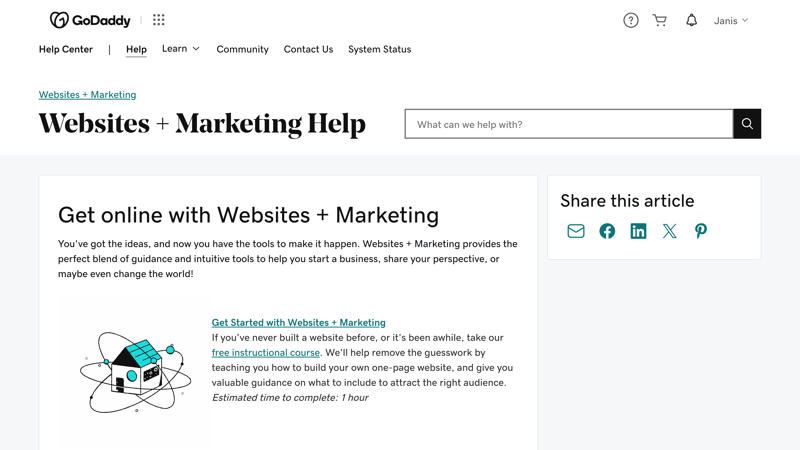Viewport: 800px width, 450px height.
Task: Follow the Websites + Marketing breadcrumb link
Action: coord(87,95)
